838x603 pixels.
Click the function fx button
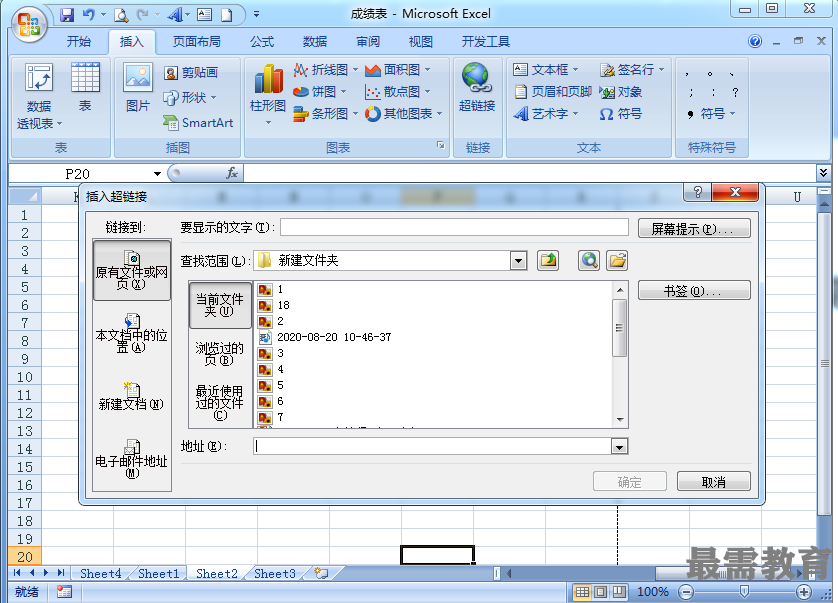(x=232, y=173)
